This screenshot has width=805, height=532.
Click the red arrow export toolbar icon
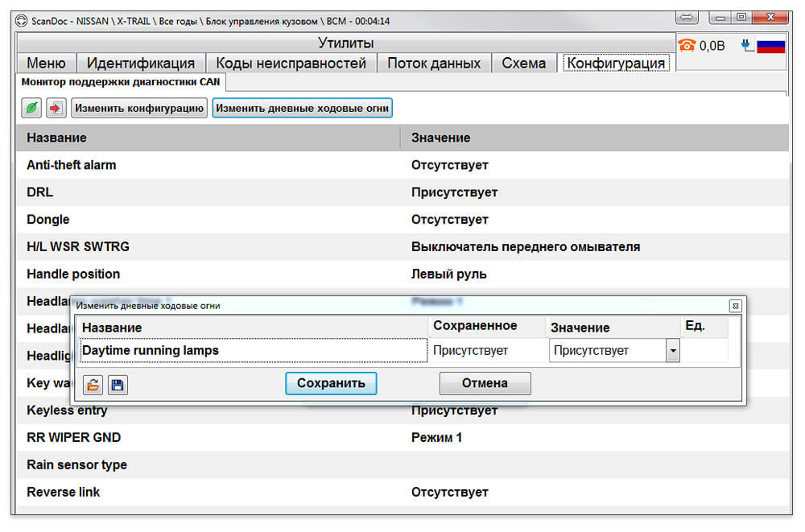coord(56,108)
